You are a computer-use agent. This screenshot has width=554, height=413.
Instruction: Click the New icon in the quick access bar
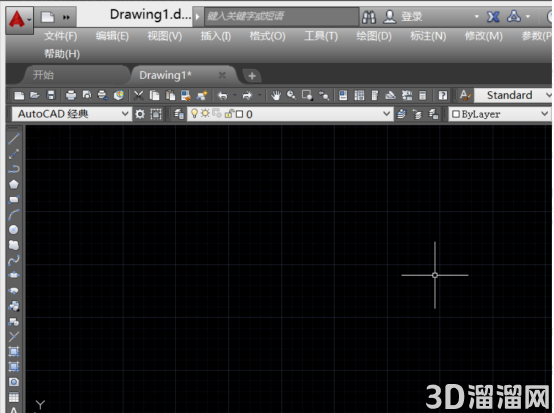point(48,17)
